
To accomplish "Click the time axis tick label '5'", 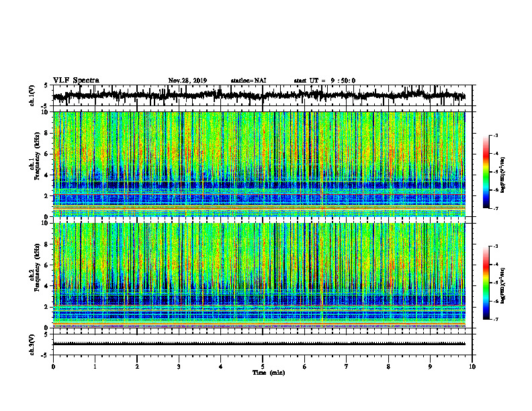I will coord(263,367).
